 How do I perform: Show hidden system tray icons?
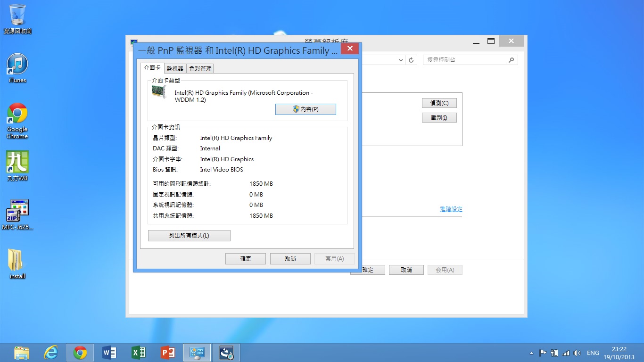coord(532,353)
